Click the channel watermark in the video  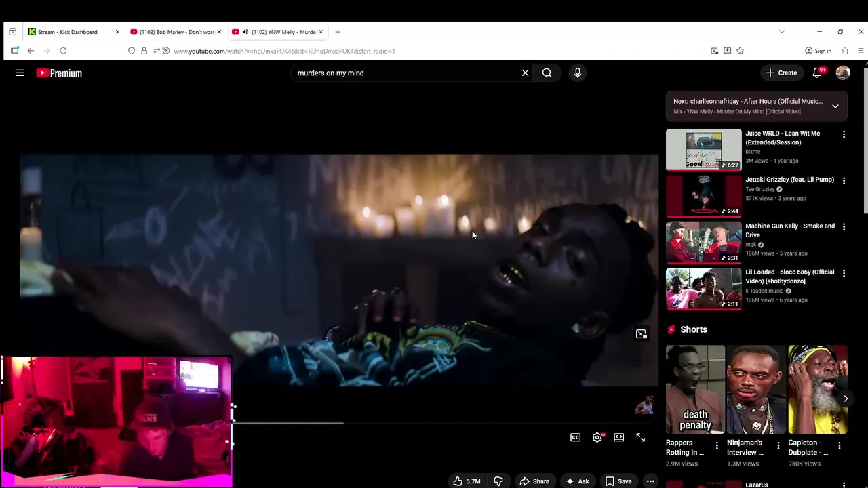coord(644,405)
